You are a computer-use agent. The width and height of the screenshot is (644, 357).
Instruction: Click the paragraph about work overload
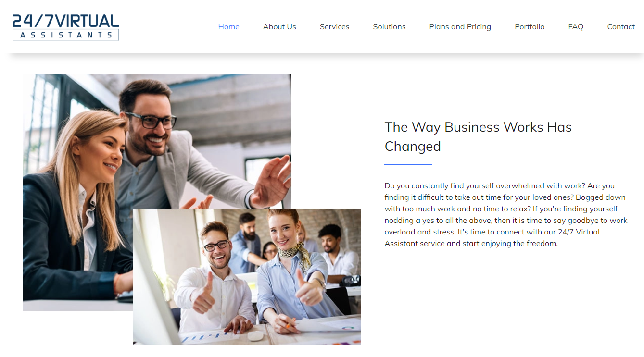point(506,214)
